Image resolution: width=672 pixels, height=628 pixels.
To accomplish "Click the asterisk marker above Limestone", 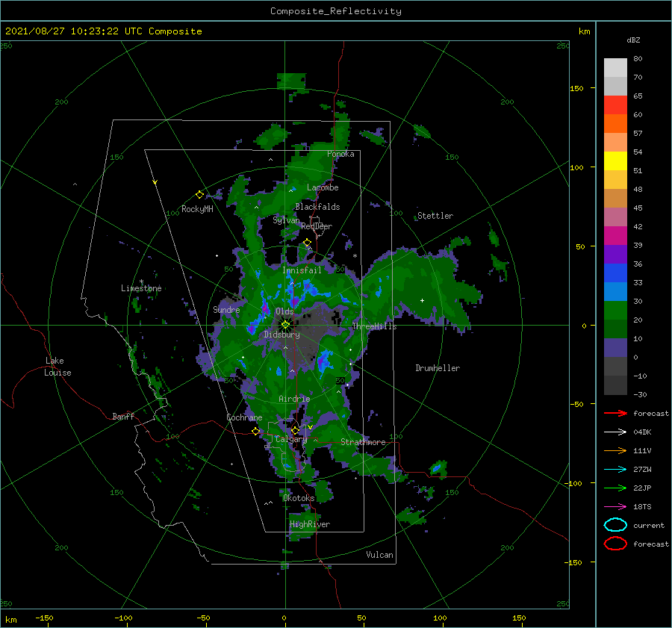I will point(141,282).
